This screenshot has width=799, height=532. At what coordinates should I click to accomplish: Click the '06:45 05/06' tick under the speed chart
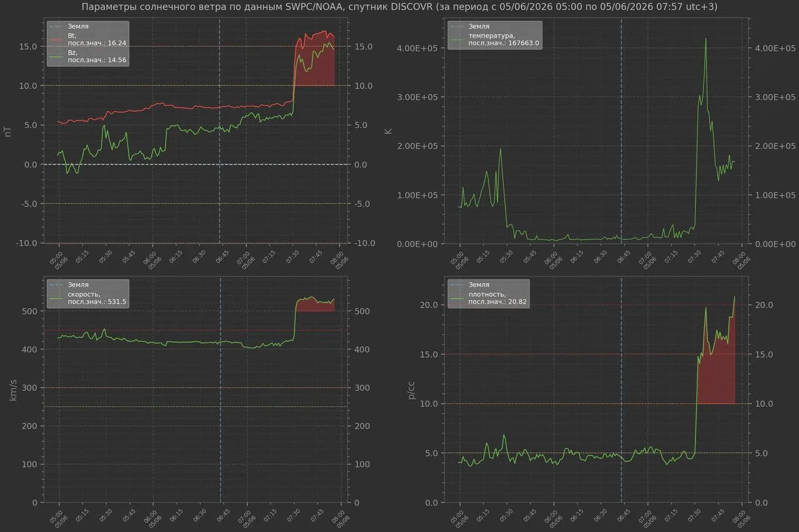click(222, 516)
